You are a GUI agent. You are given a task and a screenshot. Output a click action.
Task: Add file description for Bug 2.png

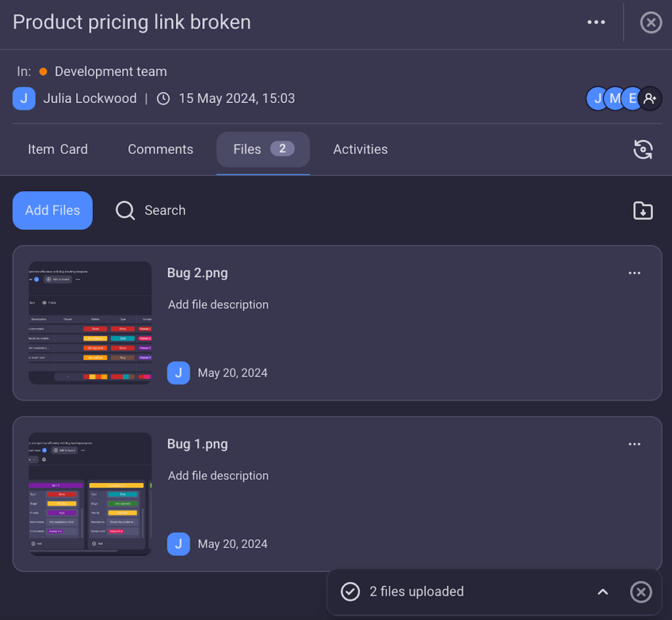click(x=218, y=305)
